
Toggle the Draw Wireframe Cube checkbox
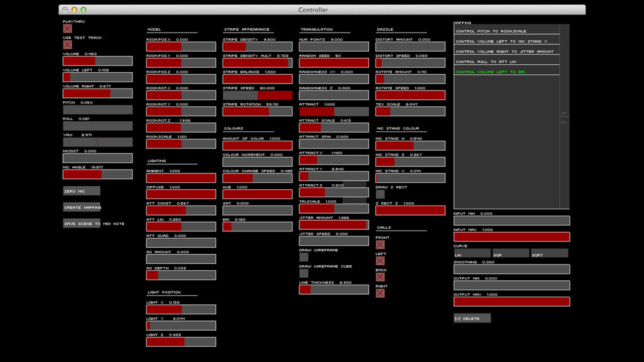pos(304,273)
